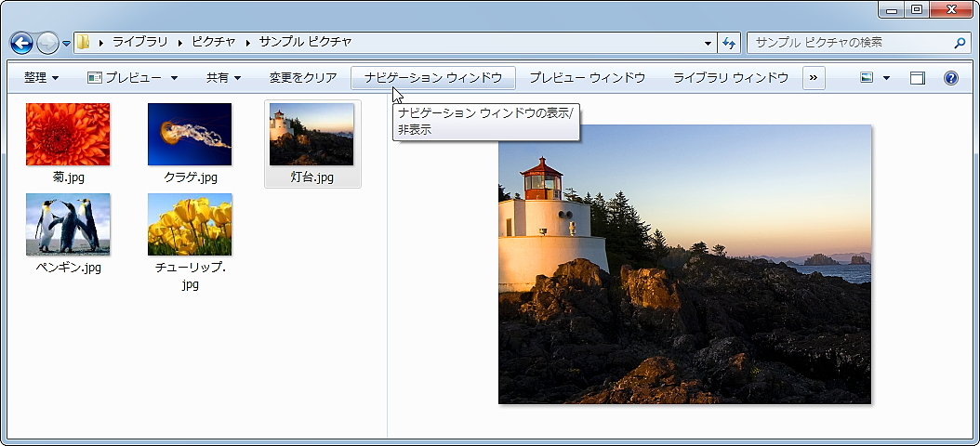Expand the arrow after ピクチャ in path

coord(248,43)
